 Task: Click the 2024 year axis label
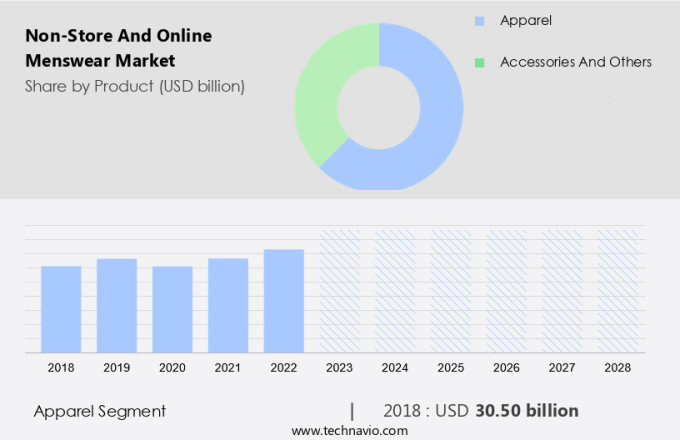[395, 368]
